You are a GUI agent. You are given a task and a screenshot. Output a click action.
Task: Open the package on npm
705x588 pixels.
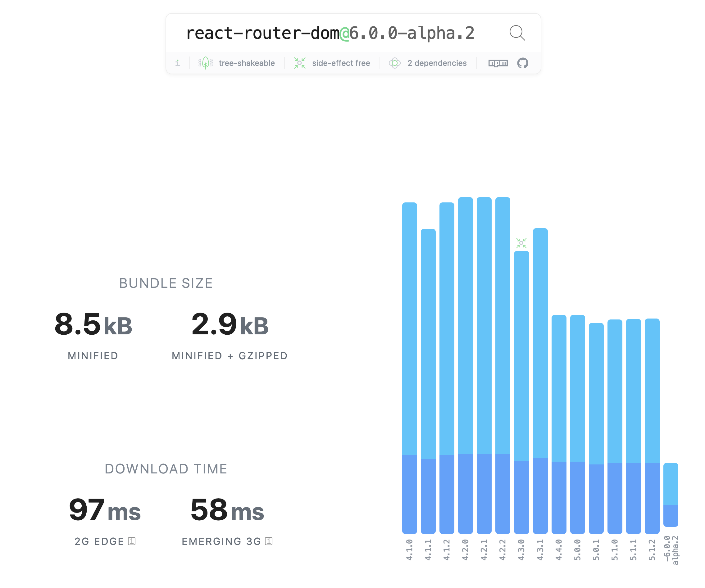(498, 63)
